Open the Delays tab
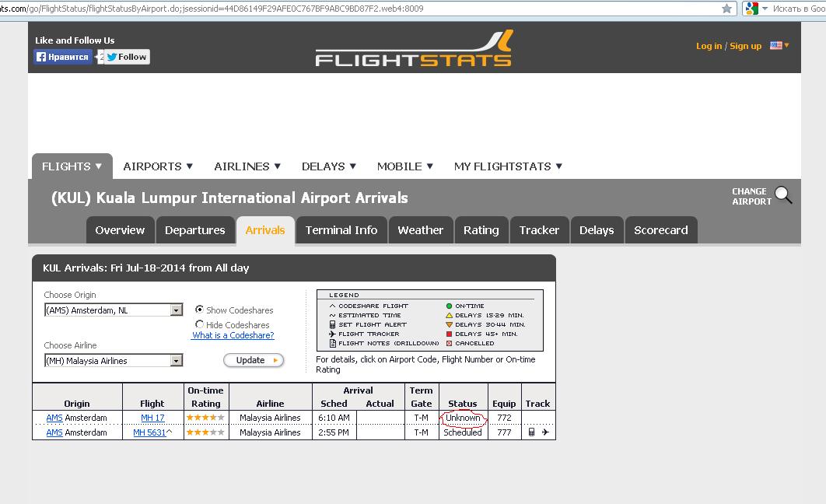826x504 pixels. [597, 230]
